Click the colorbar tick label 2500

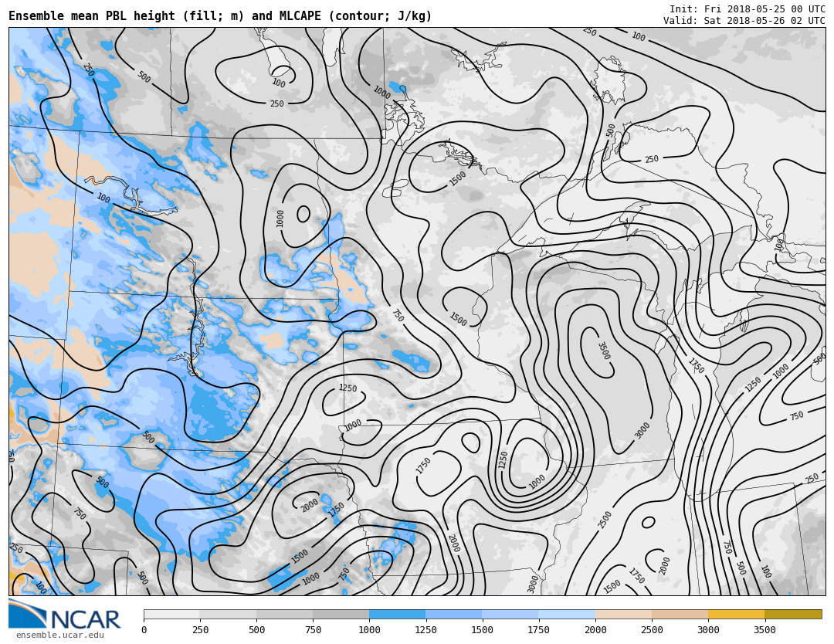coord(652,630)
